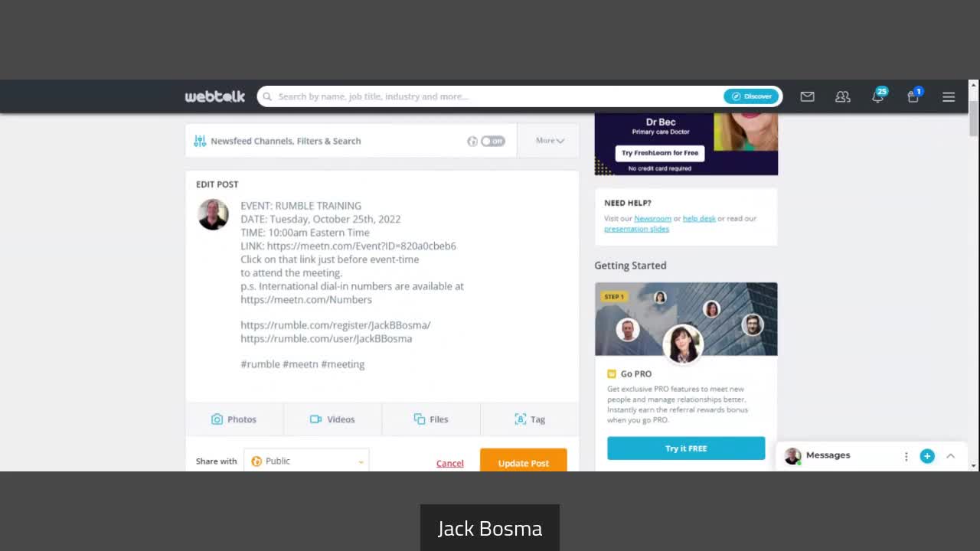980x551 pixels.
Task: Click the page vertical scrollbar thumb
Action: tap(974, 117)
